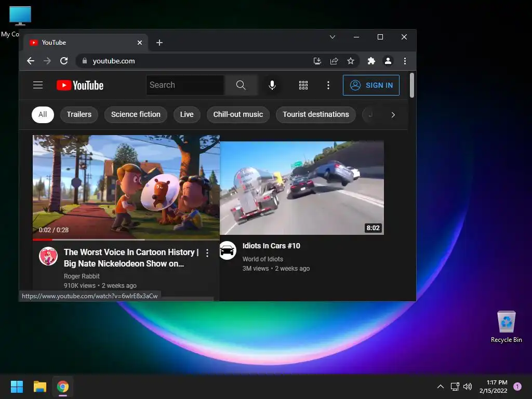This screenshot has width=532, height=399.
Task: Open the Big Nate cartoon video thumbnail
Action: pos(126,187)
